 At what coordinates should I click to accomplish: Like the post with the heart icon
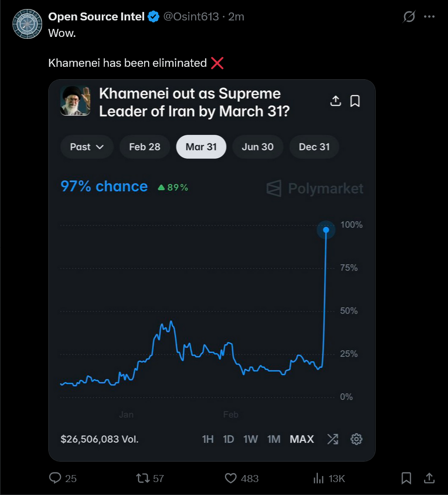[230, 478]
